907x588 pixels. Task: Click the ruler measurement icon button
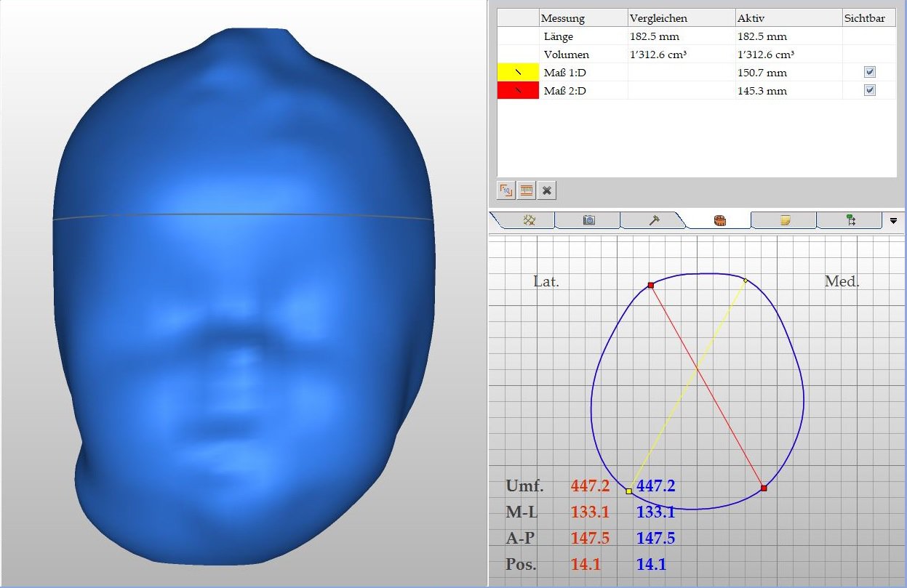click(526, 190)
